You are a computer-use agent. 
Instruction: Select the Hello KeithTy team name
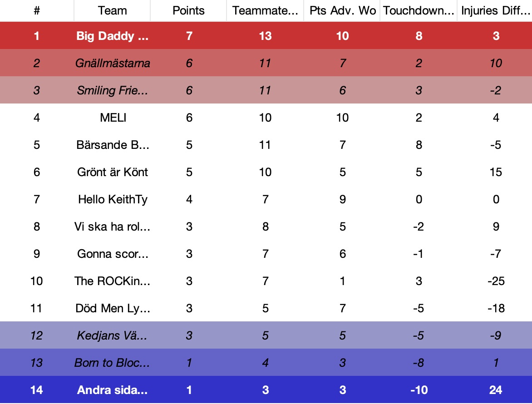112,199
